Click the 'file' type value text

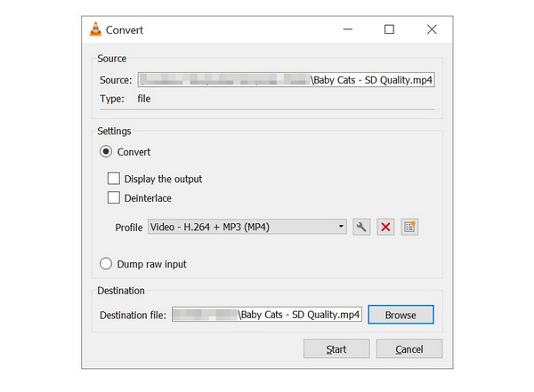(x=143, y=99)
